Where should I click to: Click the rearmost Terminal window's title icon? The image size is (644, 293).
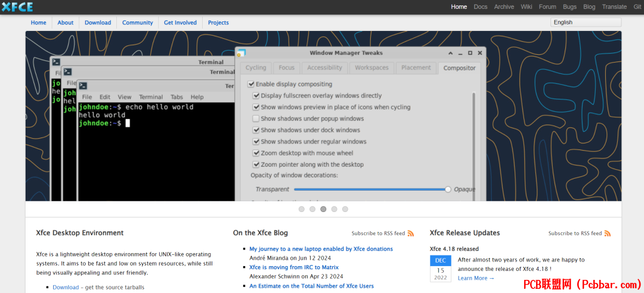[56, 62]
